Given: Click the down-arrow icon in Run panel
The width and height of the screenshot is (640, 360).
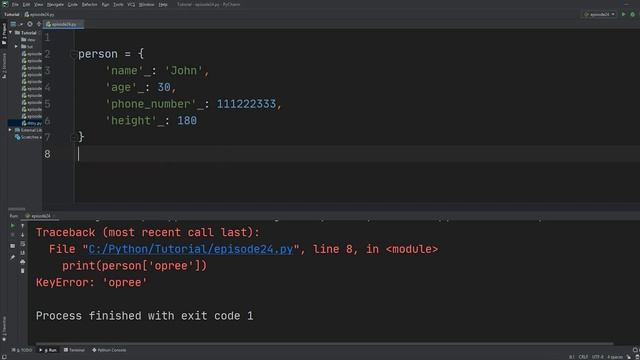Looking at the screenshot, I should tap(22, 235).
